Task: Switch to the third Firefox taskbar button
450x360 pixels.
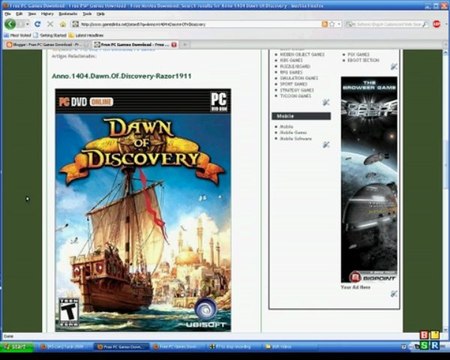Action: pyautogui.click(x=178, y=347)
